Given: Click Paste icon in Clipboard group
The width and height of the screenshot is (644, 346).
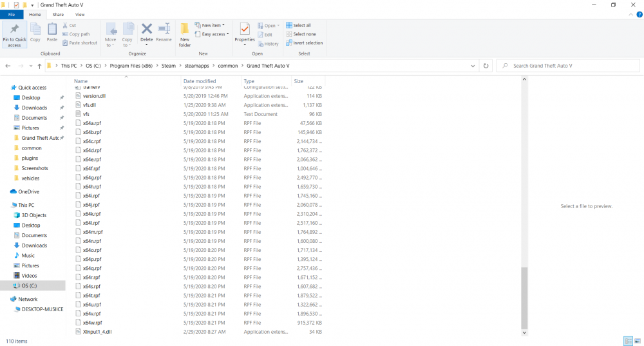Looking at the screenshot, I should pos(52,31).
